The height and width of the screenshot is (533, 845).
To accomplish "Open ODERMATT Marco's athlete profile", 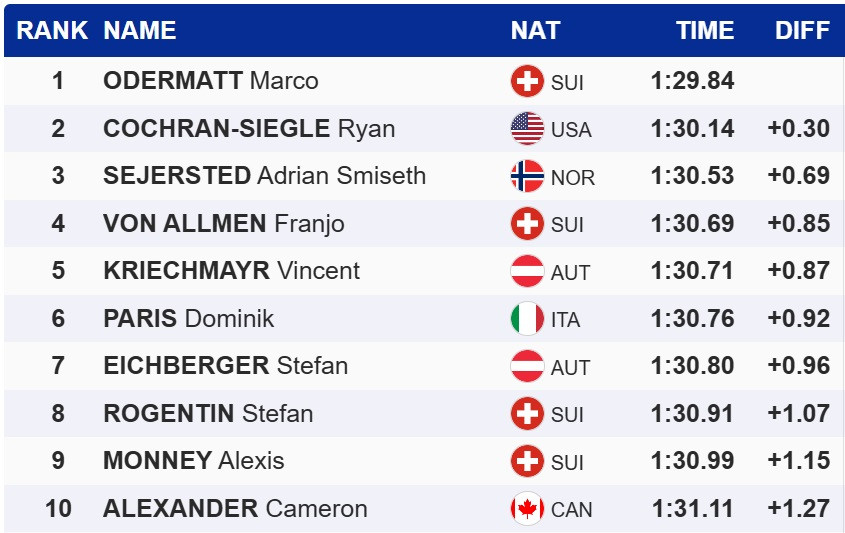I will (x=211, y=81).
